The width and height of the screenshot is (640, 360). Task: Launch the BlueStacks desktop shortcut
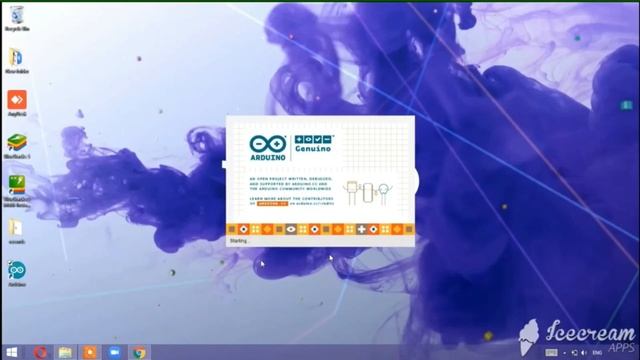[17, 147]
